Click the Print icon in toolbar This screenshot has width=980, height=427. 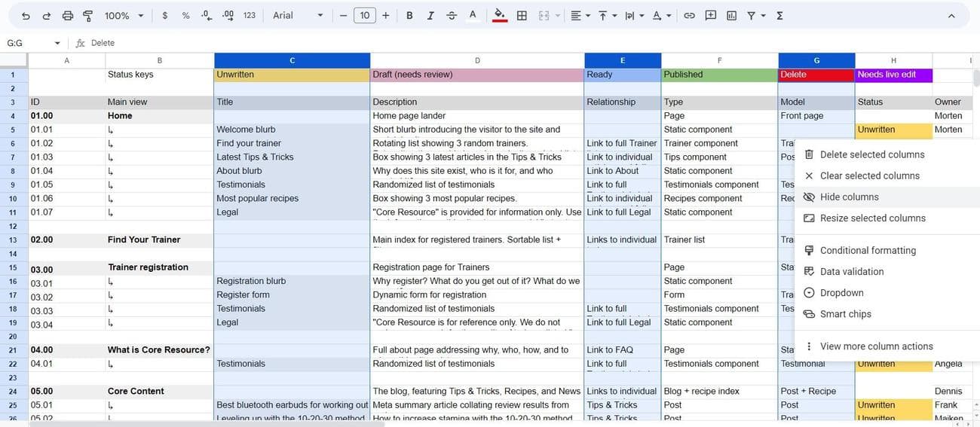coord(68,16)
